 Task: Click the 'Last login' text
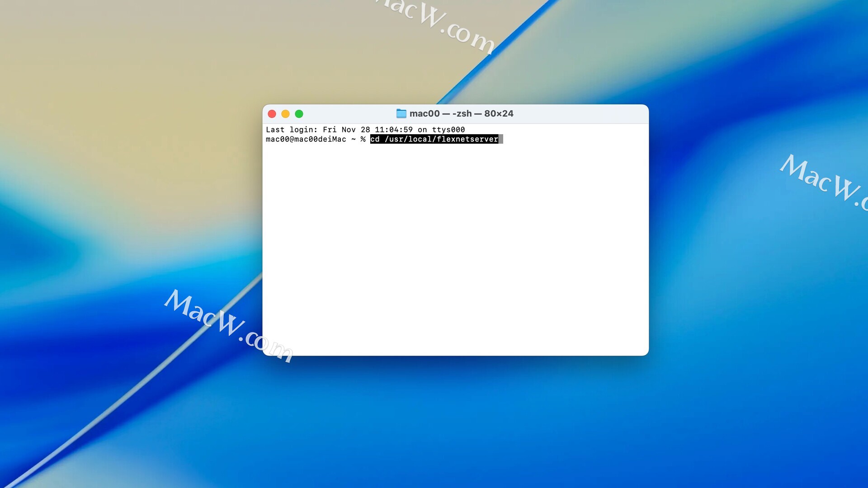(x=291, y=130)
